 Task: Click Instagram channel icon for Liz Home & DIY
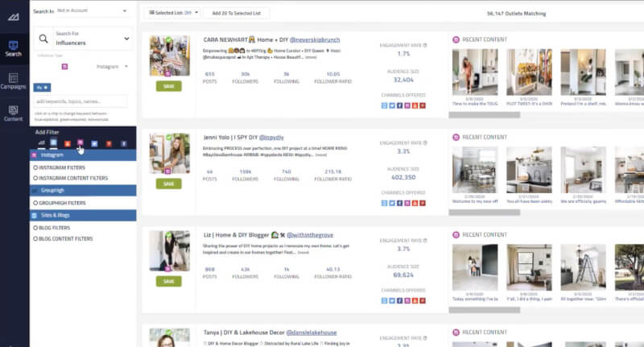pyautogui.click(x=407, y=300)
